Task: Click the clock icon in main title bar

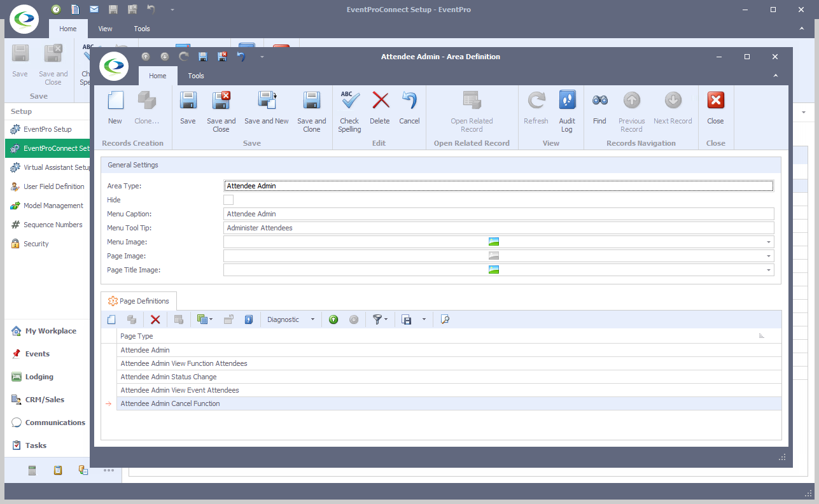Action: click(56, 10)
